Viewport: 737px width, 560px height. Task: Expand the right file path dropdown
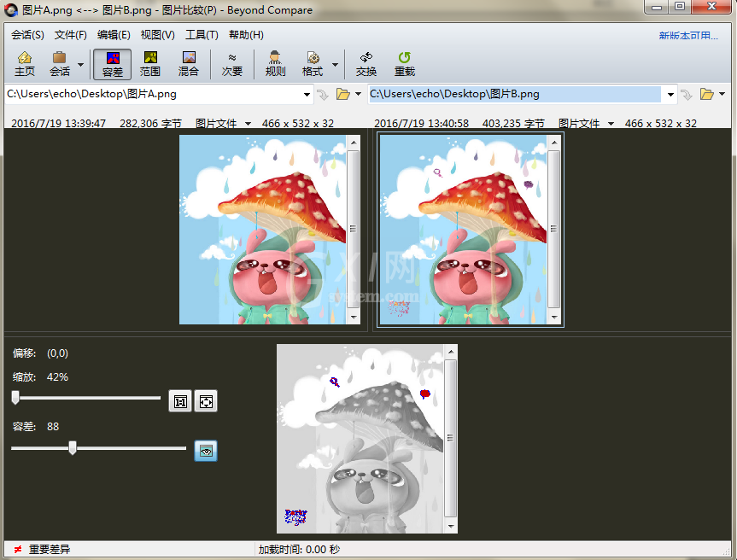[x=670, y=95]
